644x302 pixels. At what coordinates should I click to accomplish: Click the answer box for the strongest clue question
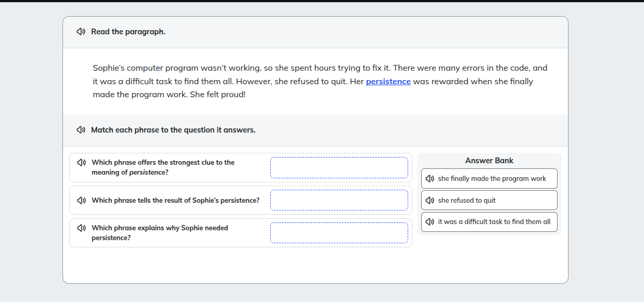[339, 167]
